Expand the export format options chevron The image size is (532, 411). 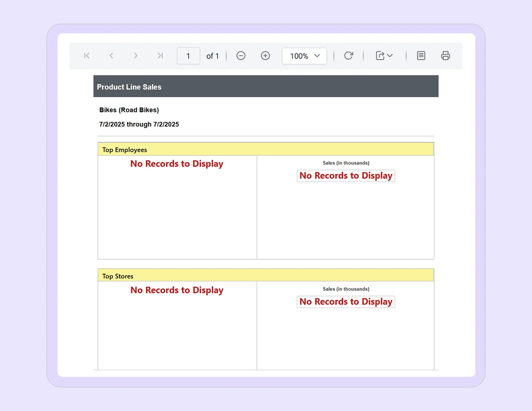point(390,56)
